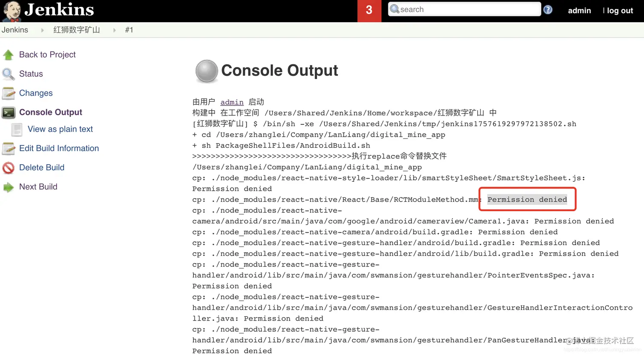Click the green right-arrow Next Build icon
This screenshot has height=355, width=644.
(8, 187)
